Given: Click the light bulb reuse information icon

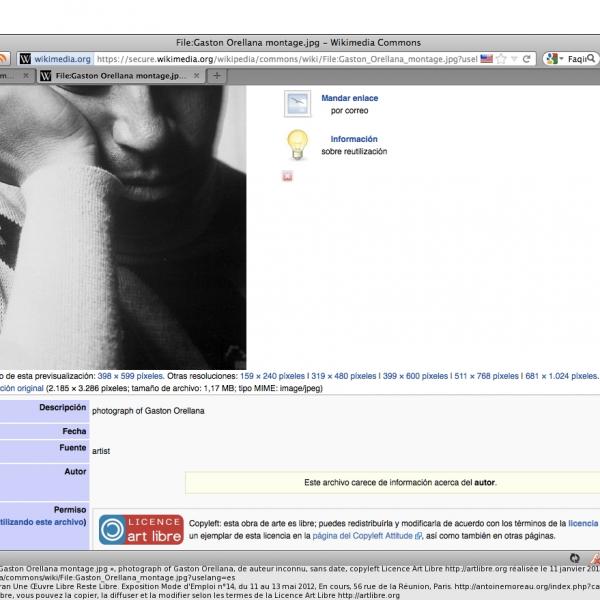Looking at the screenshot, I should point(297,145).
